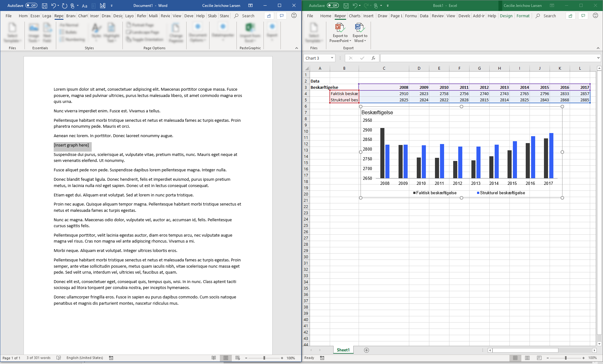The image size is (603, 364).
Task: Open the File tab in Word
Action: (x=8, y=16)
